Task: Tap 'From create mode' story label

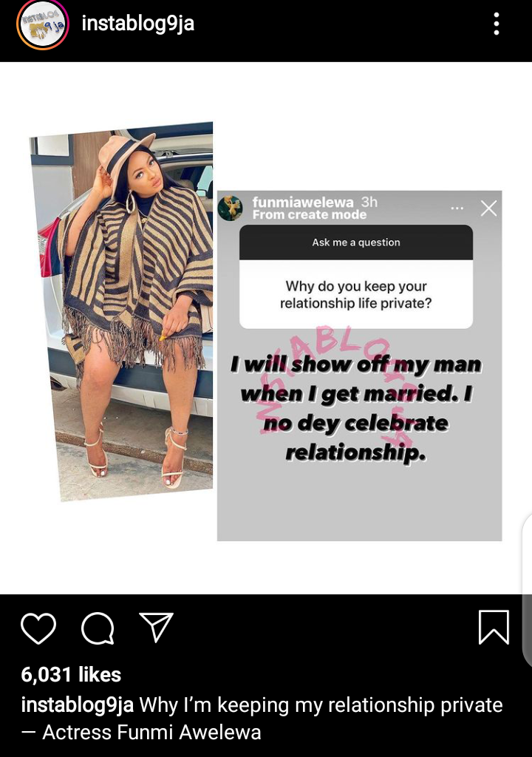Action: click(x=310, y=215)
